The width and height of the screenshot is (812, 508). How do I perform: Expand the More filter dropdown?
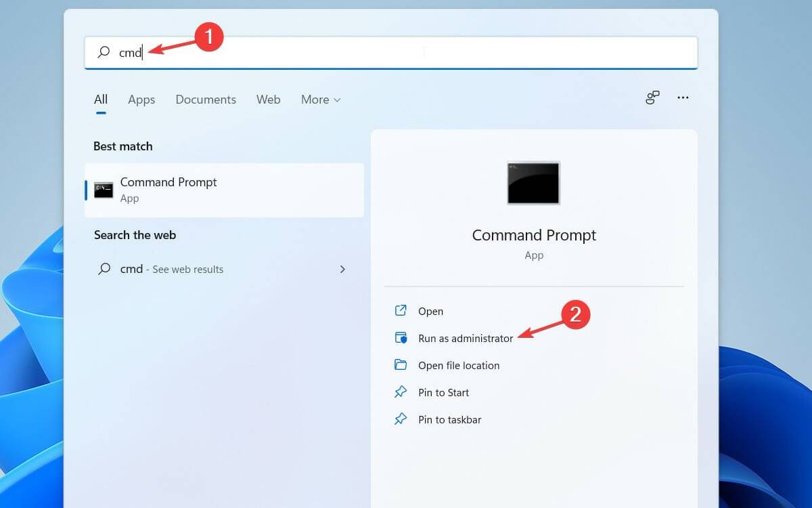(320, 100)
